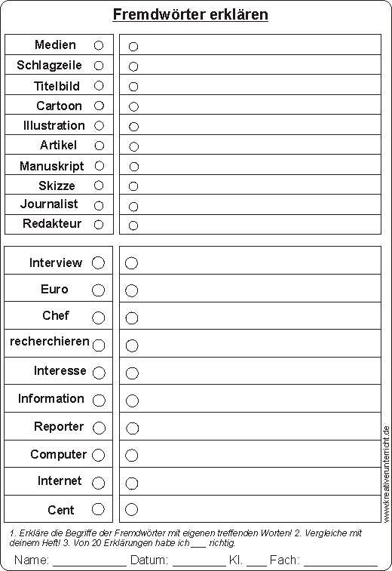Select the circle next to Interview
Viewport: 392px width, 571px height.
coord(98,262)
